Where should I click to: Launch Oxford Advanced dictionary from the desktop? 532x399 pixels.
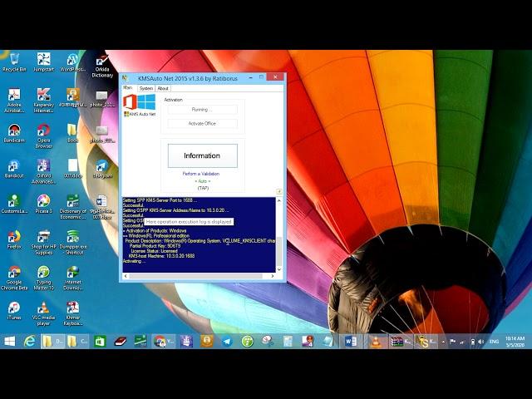43,171
